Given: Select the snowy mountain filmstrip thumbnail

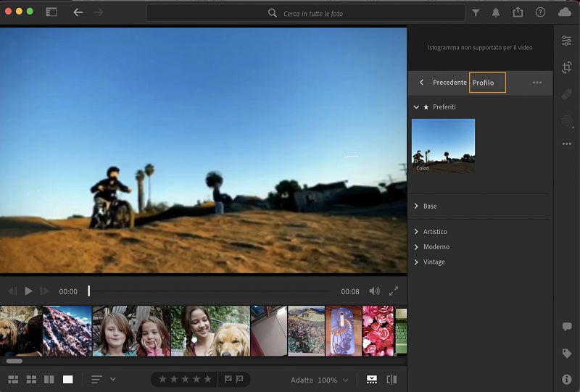Looking at the screenshot, I should [x=67, y=331].
